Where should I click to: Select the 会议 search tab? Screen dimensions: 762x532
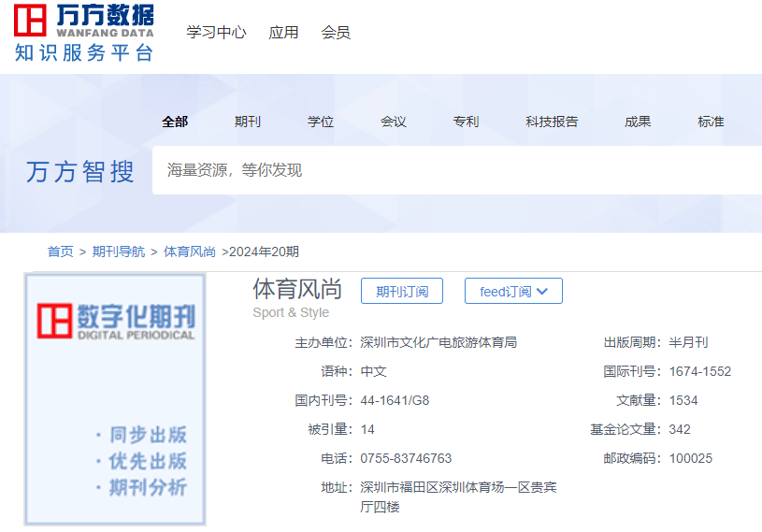coord(393,122)
